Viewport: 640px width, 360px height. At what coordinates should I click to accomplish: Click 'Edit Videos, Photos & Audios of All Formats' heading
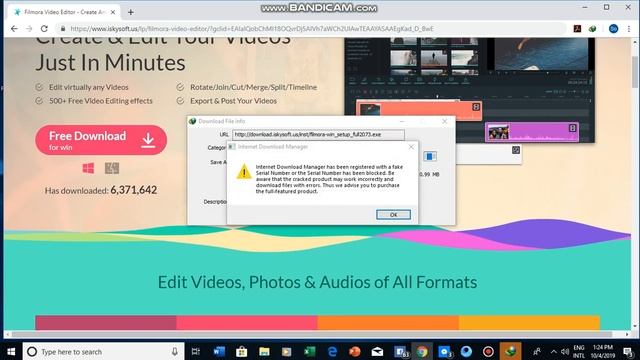tap(318, 282)
